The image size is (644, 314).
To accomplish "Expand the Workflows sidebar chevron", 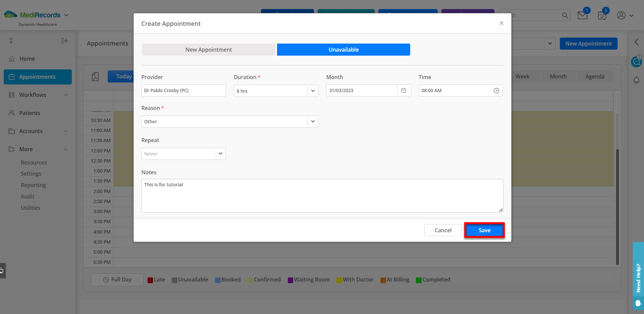I will (66, 95).
